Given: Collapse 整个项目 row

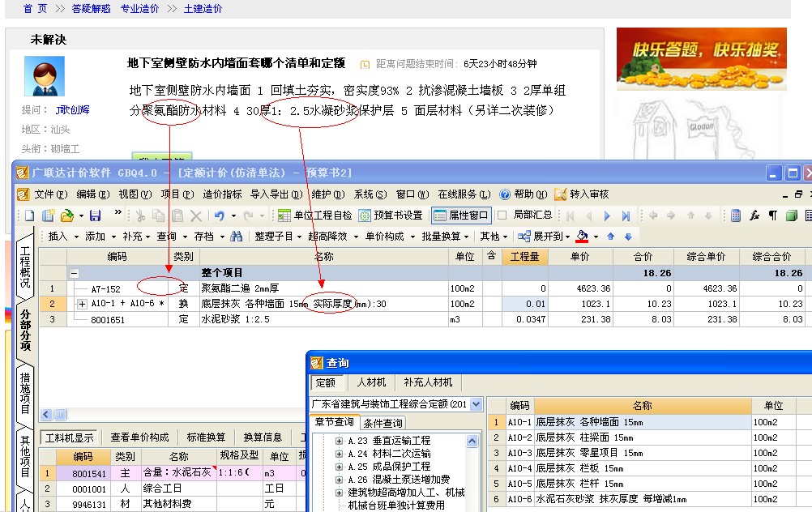Looking at the screenshot, I should [74, 273].
